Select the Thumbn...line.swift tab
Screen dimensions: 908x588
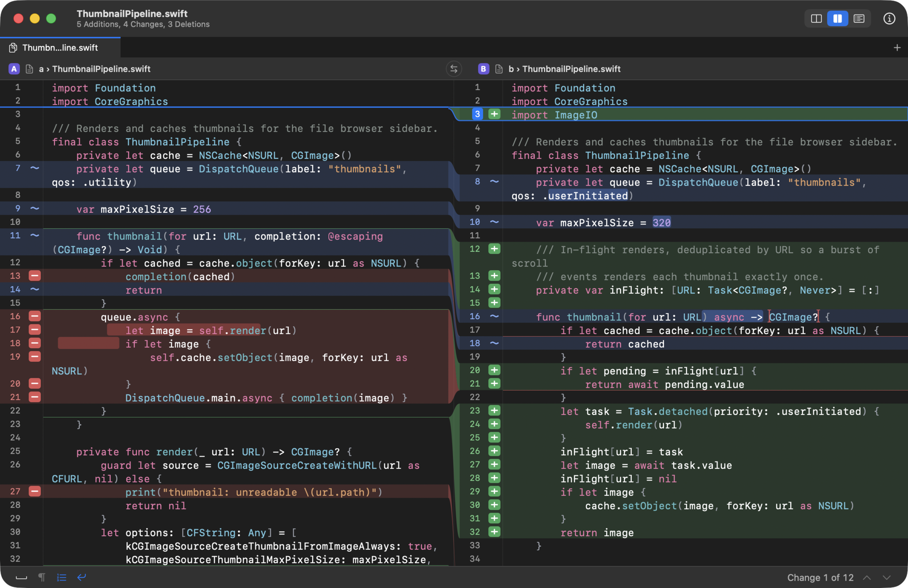60,47
